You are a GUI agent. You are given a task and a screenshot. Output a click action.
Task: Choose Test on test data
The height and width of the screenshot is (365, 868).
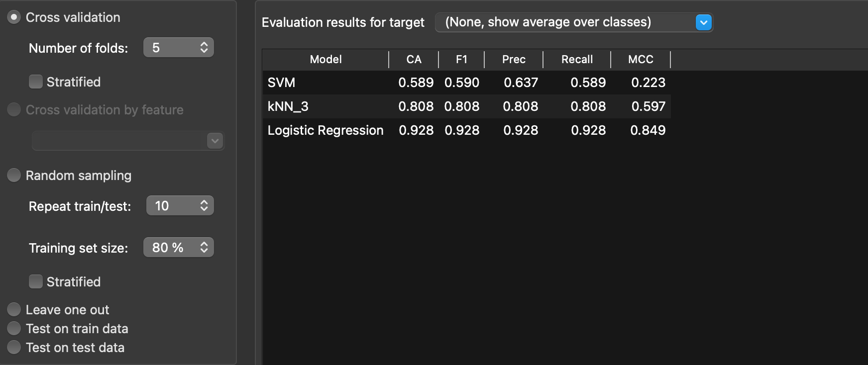pos(14,347)
